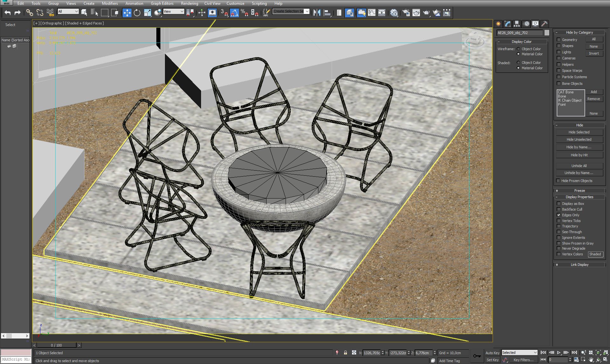The image size is (610, 364).
Task: Toggle the Percent Snap icon
Action: [244, 12]
